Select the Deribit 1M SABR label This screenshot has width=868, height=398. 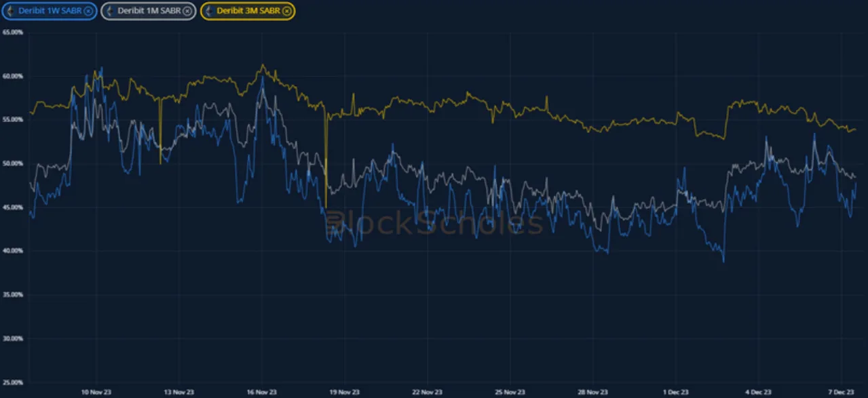point(149,11)
